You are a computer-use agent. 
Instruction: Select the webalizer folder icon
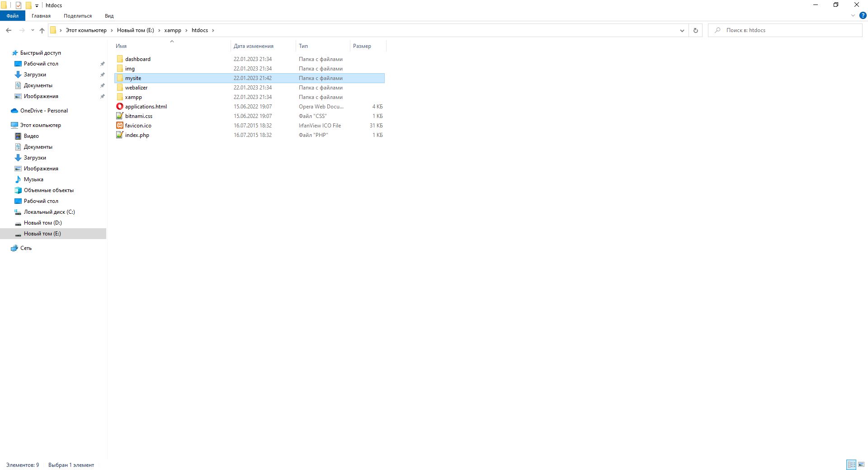coord(120,88)
